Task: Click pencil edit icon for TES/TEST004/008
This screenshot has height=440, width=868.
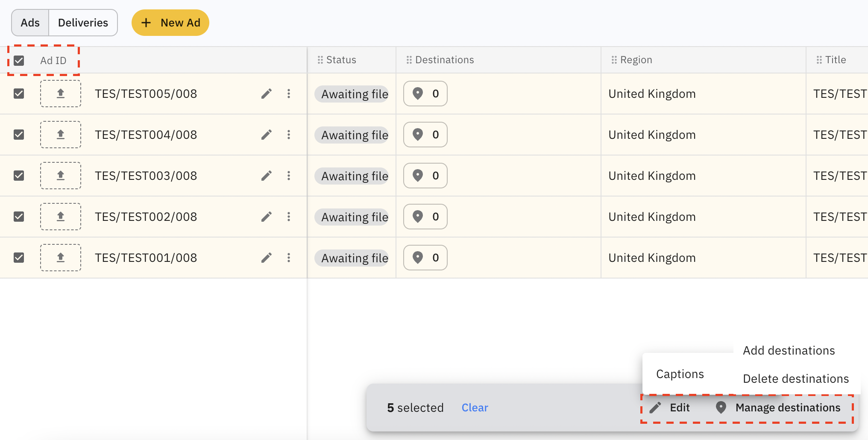Action: (266, 135)
